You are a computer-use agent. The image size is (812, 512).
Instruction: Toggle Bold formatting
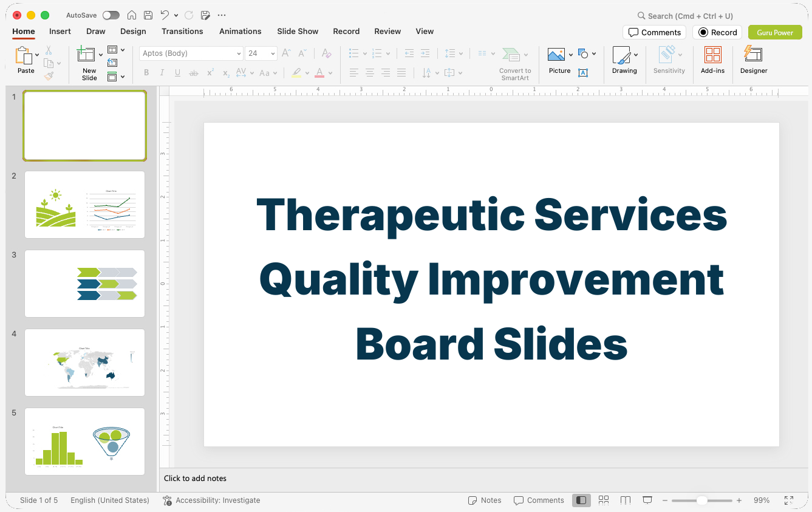point(146,73)
